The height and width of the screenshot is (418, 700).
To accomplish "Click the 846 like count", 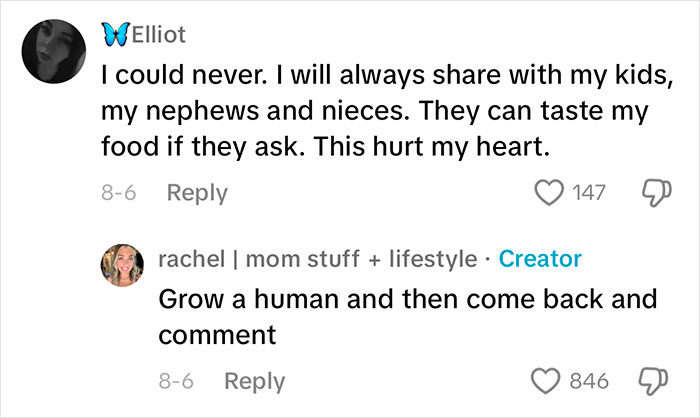I will click(588, 381).
